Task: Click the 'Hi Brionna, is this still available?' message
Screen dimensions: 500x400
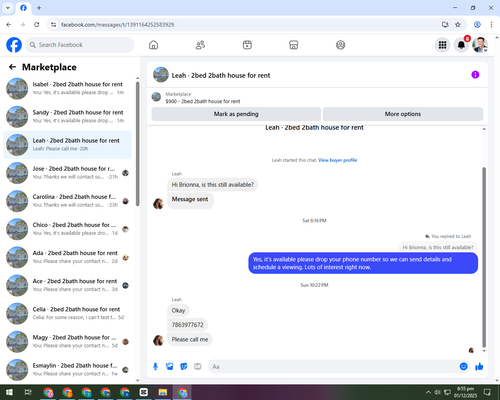Action: tap(212, 185)
